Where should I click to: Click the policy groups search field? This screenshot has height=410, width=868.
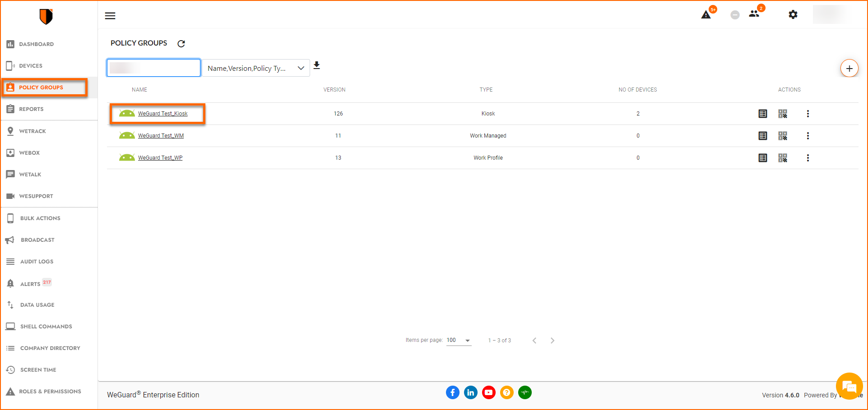point(153,68)
